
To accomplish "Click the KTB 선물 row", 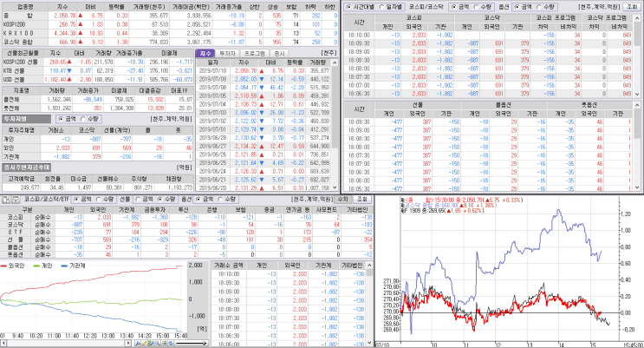I will click(98, 71).
